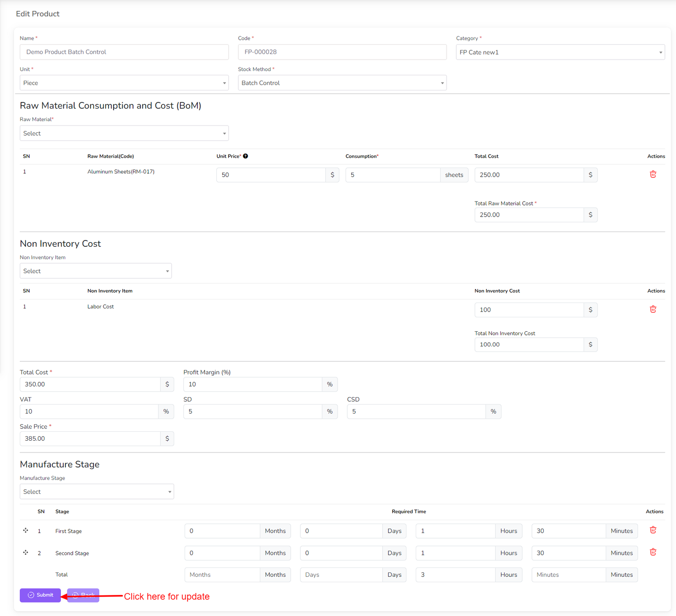Remove the First Stage row

653,530
